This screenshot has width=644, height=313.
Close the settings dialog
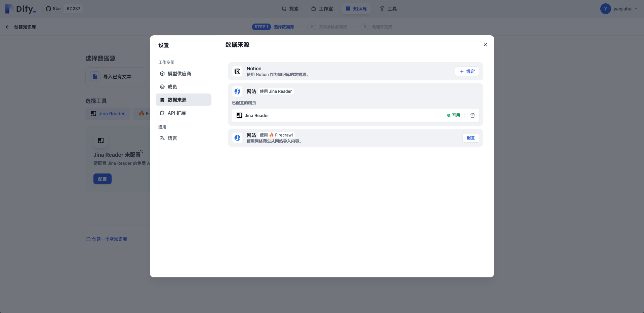(x=485, y=45)
